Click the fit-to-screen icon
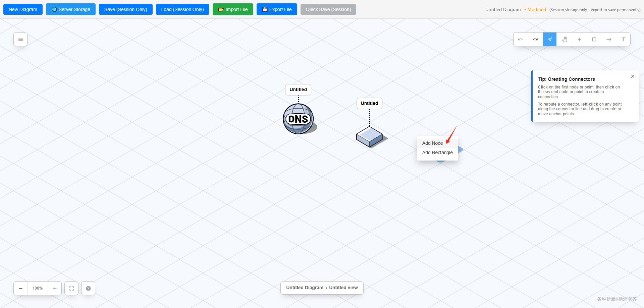The width and height of the screenshot is (644, 308). click(x=71, y=288)
